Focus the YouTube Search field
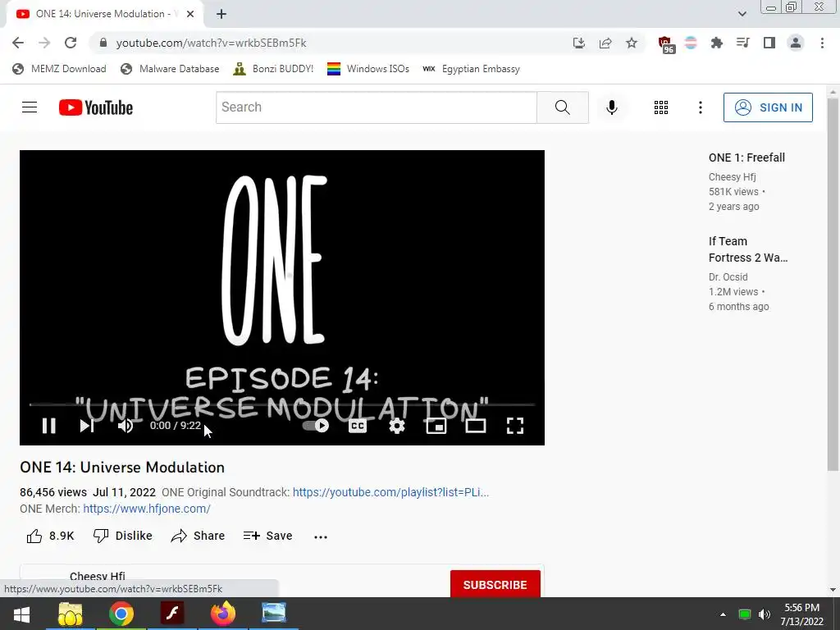The image size is (840, 630). [x=376, y=107]
